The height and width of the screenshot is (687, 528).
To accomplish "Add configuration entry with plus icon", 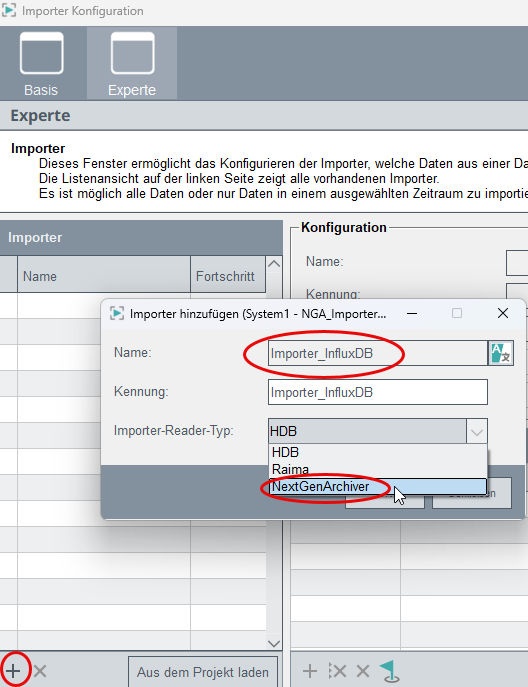I will (310, 671).
